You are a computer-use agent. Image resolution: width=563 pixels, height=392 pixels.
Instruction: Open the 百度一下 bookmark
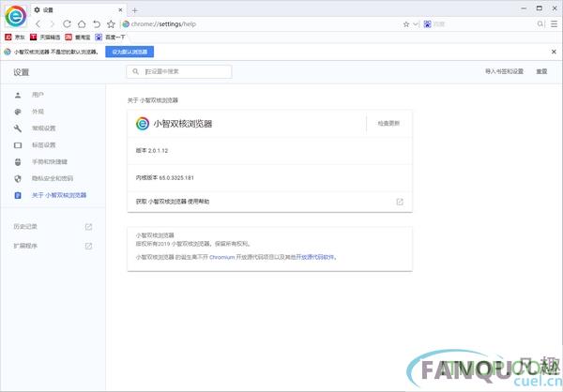[x=110, y=37]
